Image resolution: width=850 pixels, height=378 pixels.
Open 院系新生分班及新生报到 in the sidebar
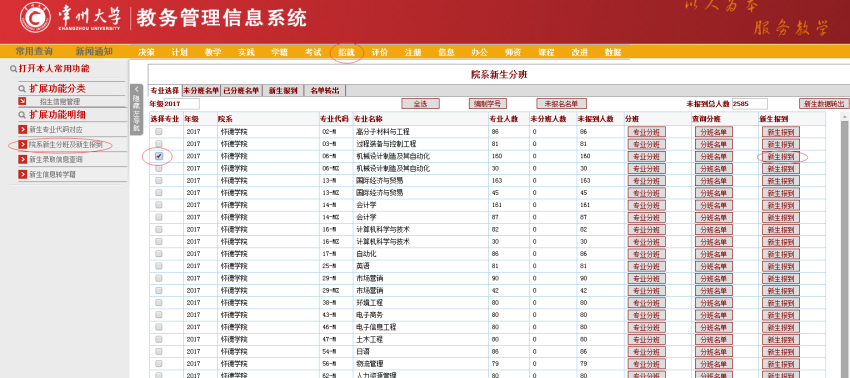(x=66, y=145)
